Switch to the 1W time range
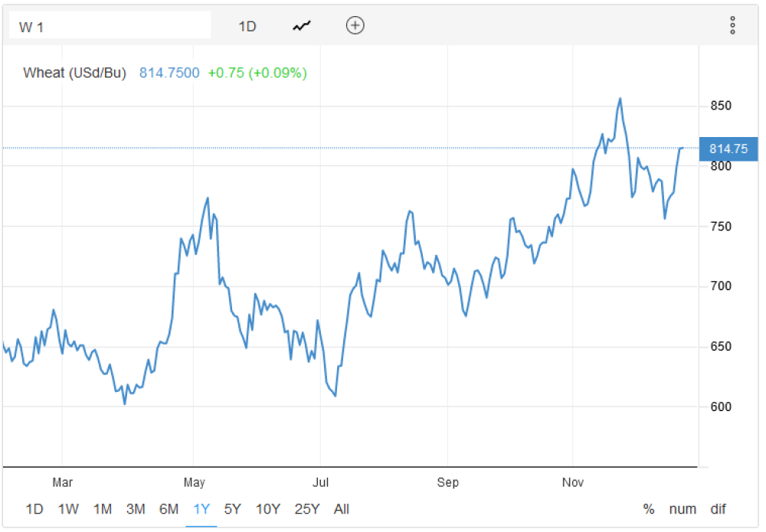 coord(68,509)
